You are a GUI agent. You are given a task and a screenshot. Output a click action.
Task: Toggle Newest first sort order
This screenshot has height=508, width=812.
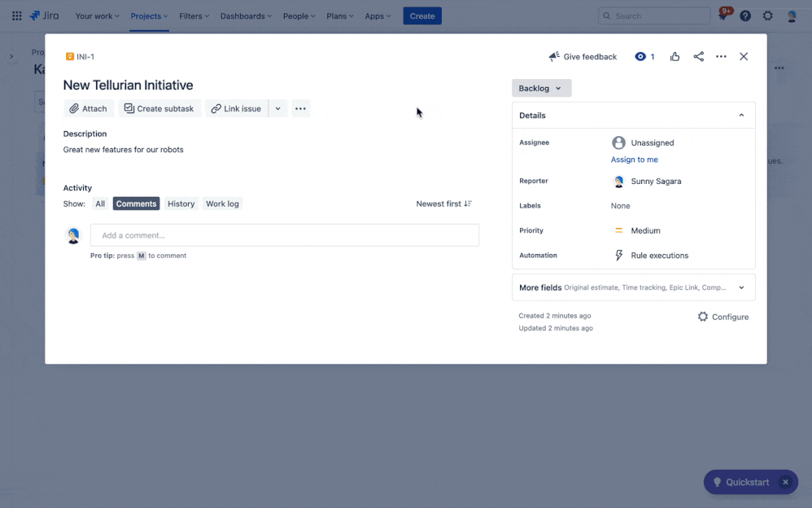point(443,204)
